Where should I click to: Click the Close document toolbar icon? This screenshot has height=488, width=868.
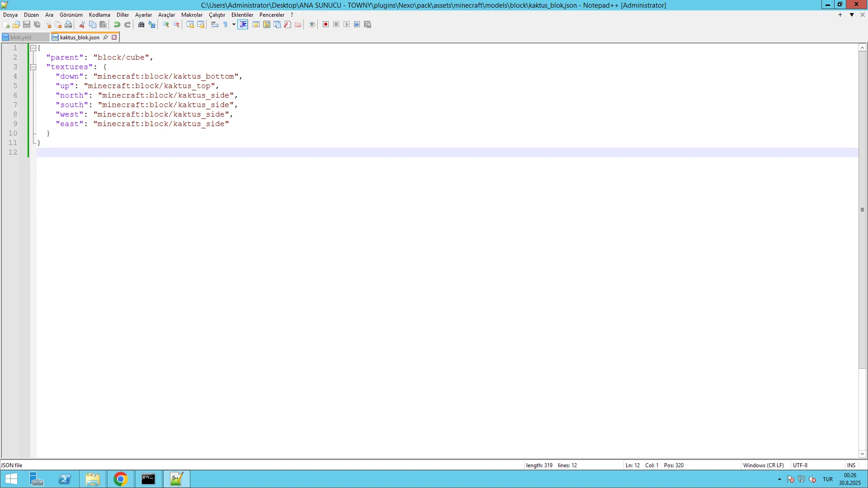47,24
